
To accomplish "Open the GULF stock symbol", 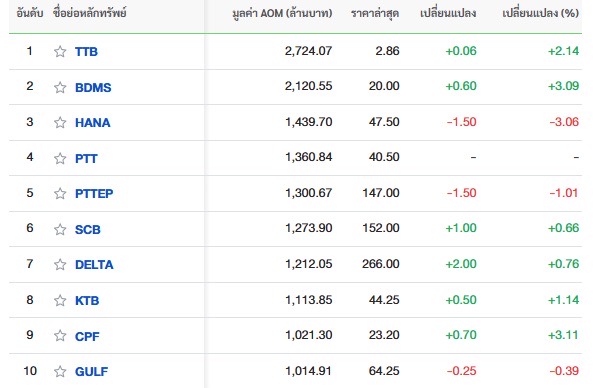I will coord(91,371).
